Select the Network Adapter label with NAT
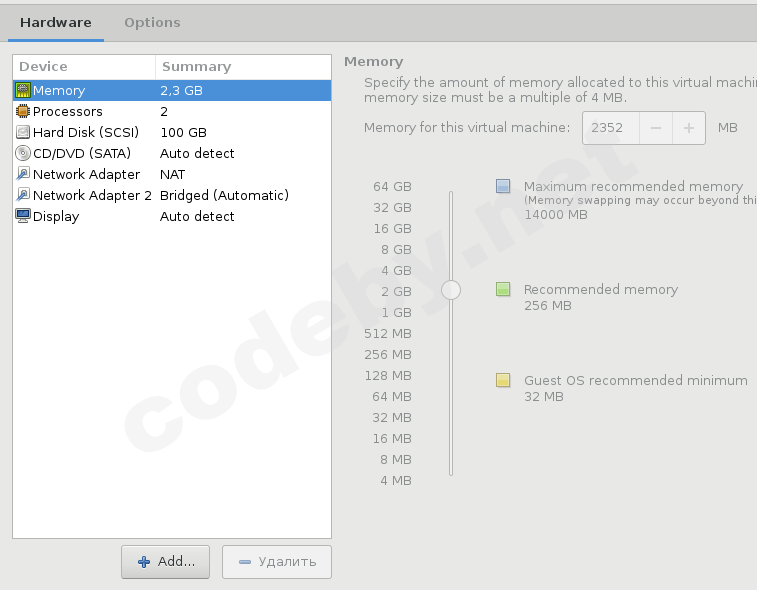Image resolution: width=757 pixels, height=590 pixels. [x=86, y=174]
